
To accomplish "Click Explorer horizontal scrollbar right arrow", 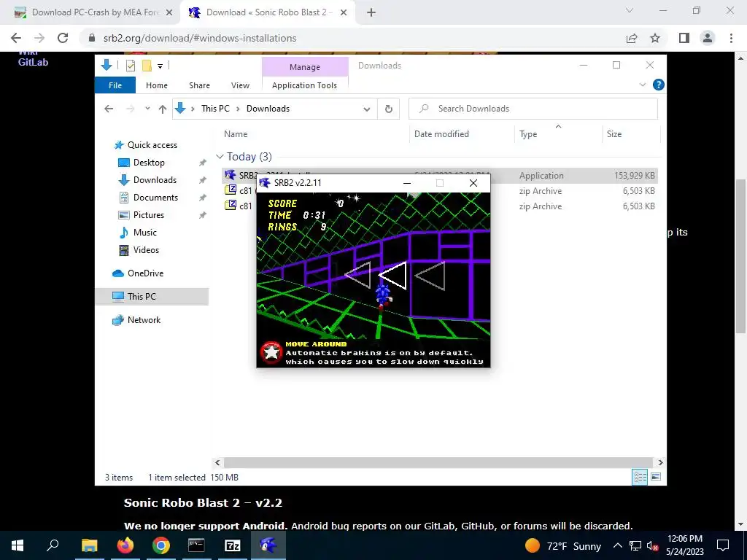I will pos(660,462).
